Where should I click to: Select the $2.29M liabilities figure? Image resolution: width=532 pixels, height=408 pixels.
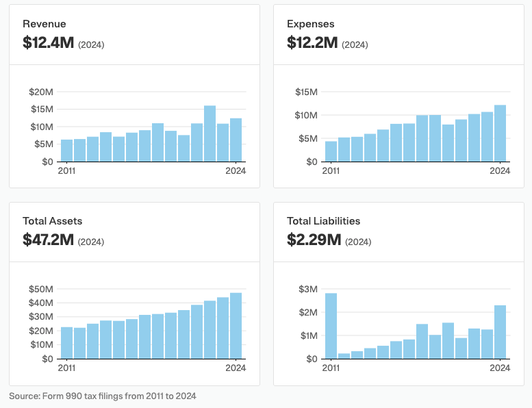point(314,240)
